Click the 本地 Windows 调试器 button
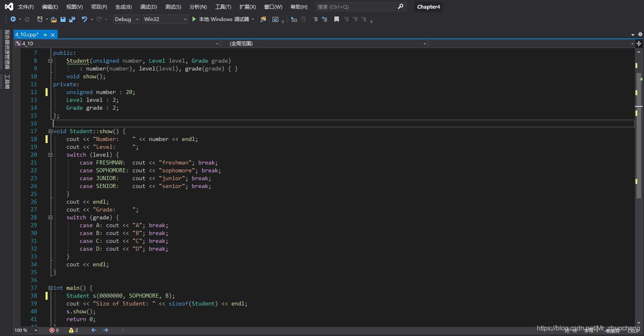The image size is (644, 336). tap(224, 19)
